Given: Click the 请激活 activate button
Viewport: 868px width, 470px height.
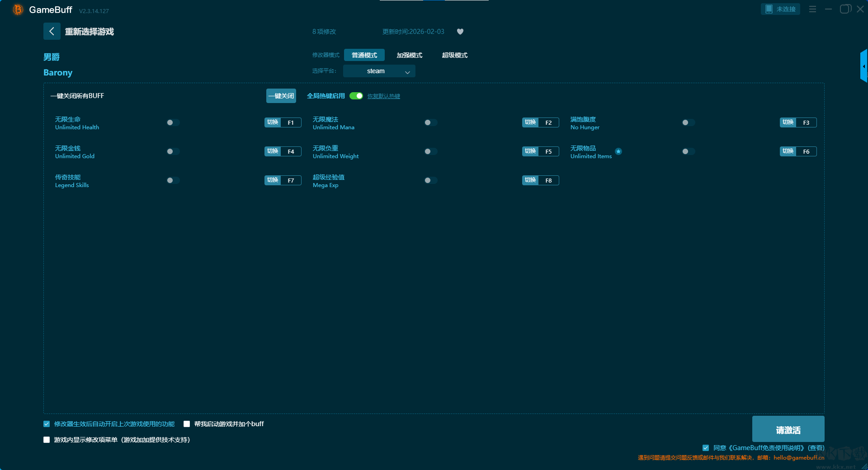Looking at the screenshot, I should coord(788,429).
